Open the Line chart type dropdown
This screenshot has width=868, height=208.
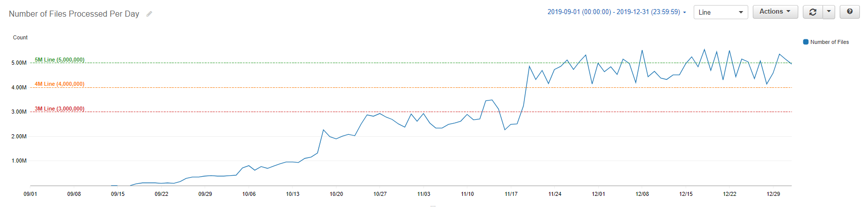tap(720, 12)
